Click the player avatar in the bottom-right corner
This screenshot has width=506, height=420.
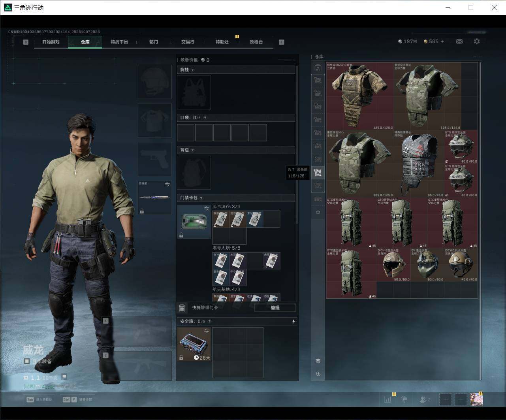[x=476, y=399]
